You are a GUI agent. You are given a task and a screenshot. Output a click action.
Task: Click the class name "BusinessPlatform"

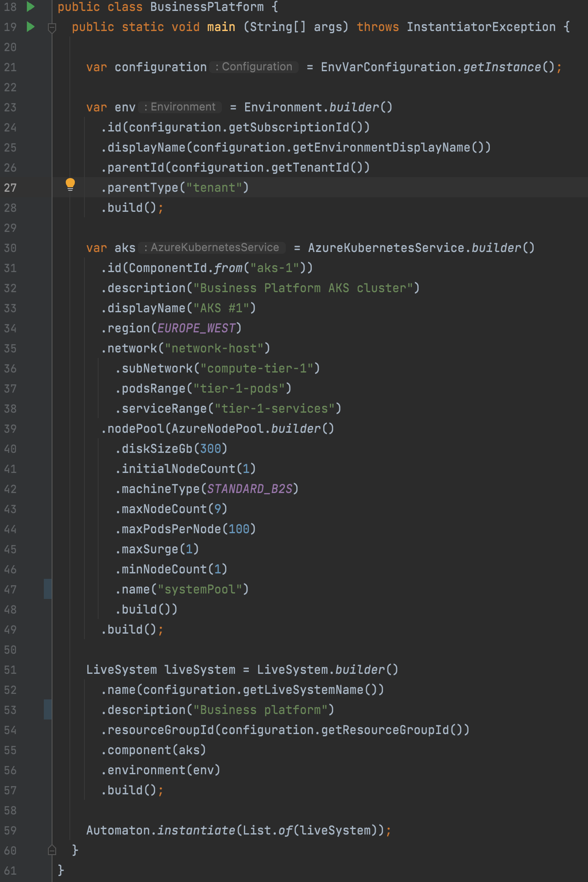pyautogui.click(x=207, y=7)
